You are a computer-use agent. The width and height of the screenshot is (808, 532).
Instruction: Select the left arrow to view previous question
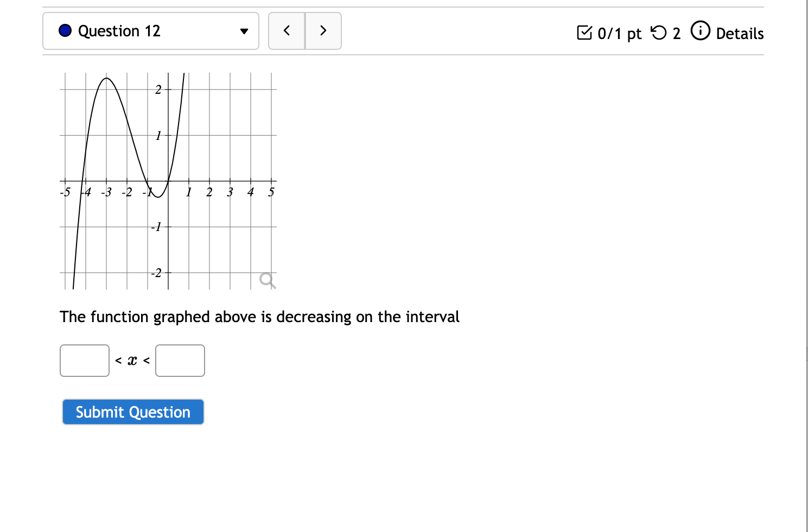(x=287, y=31)
